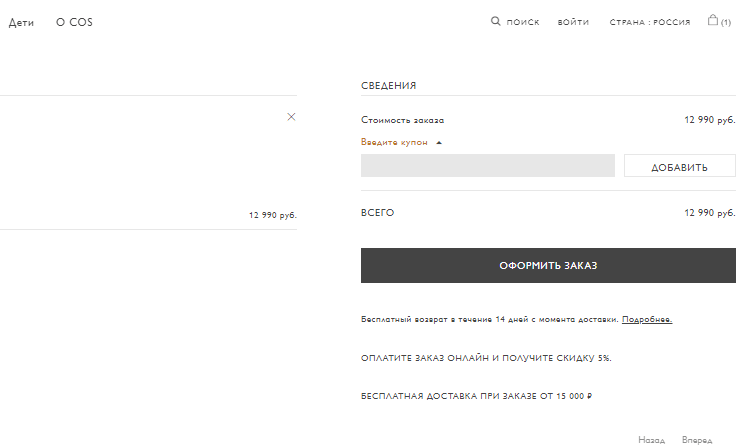Change country via СТРАНА : РОССИЯ
This screenshot has height=448, width=747.
(x=650, y=22)
